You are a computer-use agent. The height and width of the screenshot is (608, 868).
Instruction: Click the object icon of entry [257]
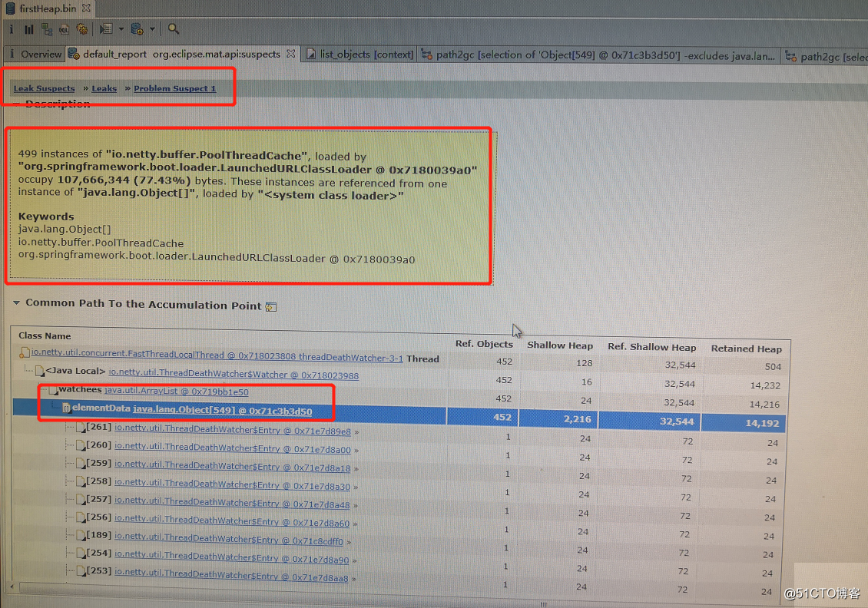(81, 500)
